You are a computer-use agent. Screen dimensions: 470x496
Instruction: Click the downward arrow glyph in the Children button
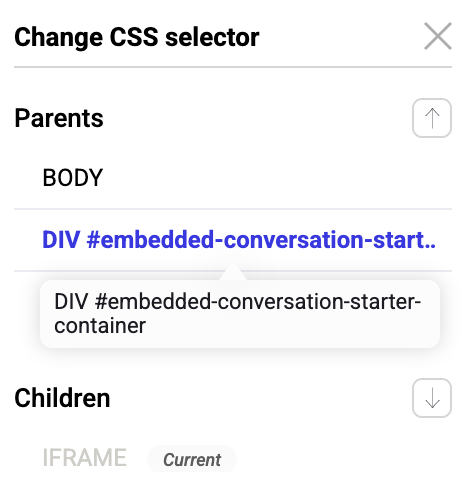[432, 398]
